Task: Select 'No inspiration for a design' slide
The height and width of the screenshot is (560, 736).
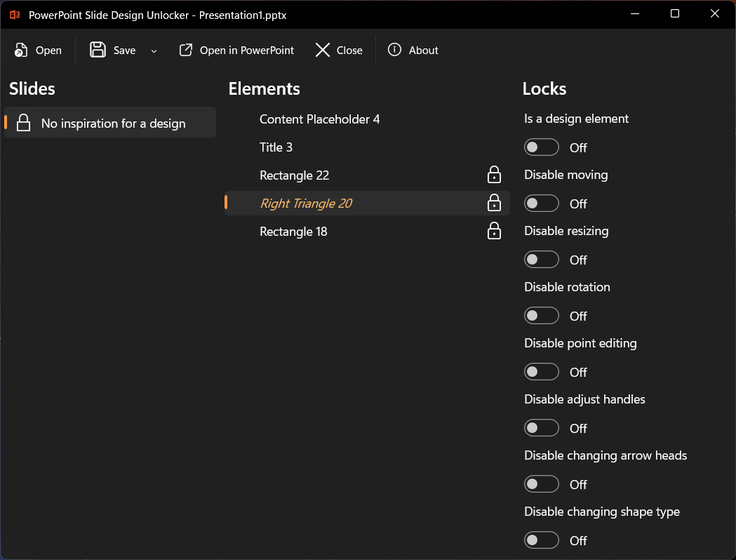Action: click(x=113, y=124)
